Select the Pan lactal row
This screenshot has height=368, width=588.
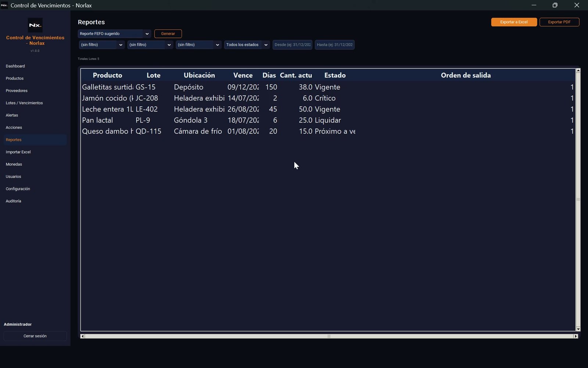coord(328,120)
